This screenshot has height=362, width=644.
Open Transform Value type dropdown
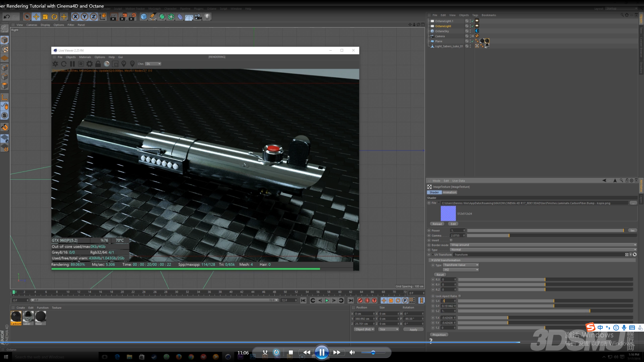(x=461, y=265)
